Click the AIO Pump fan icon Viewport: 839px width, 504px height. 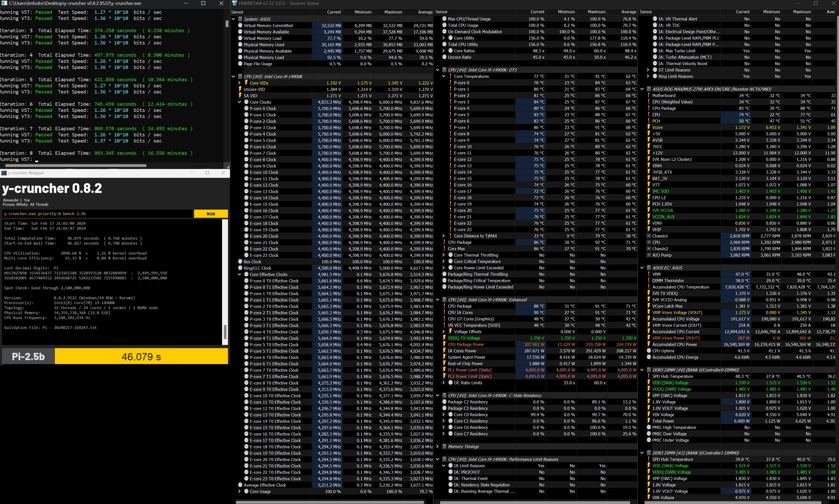(649, 255)
